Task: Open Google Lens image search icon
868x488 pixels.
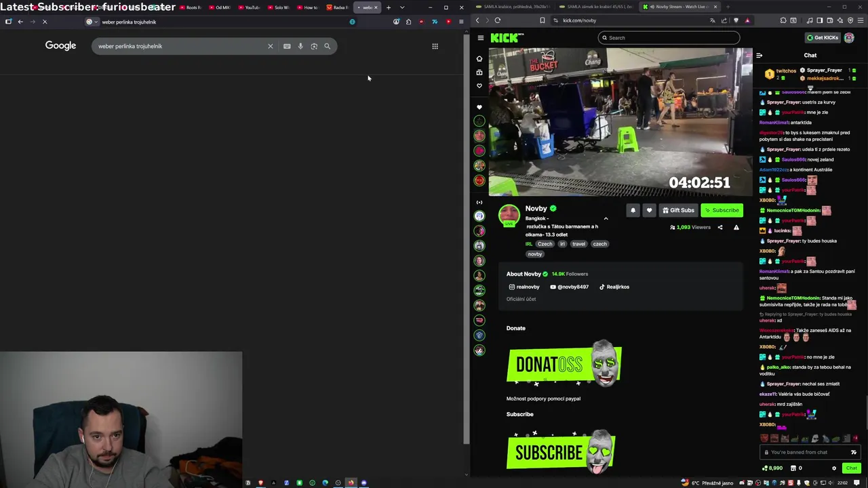Action: click(x=314, y=46)
